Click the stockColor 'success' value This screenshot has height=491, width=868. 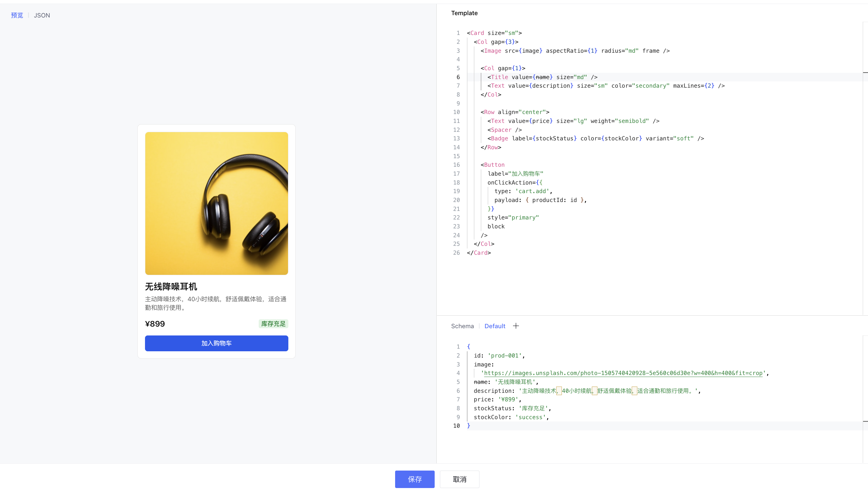[x=530, y=417]
